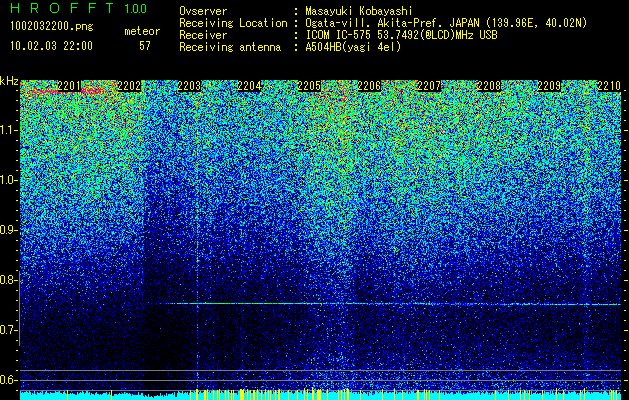629x400 pixels.
Task: Click the observer name Masayuki Kobayashi
Action: pyautogui.click(x=359, y=11)
